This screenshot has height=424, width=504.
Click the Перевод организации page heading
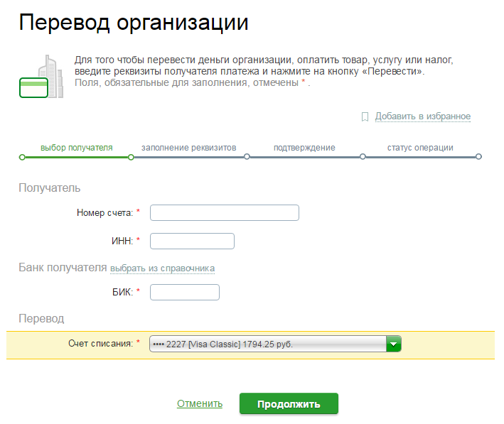pyautogui.click(x=134, y=23)
